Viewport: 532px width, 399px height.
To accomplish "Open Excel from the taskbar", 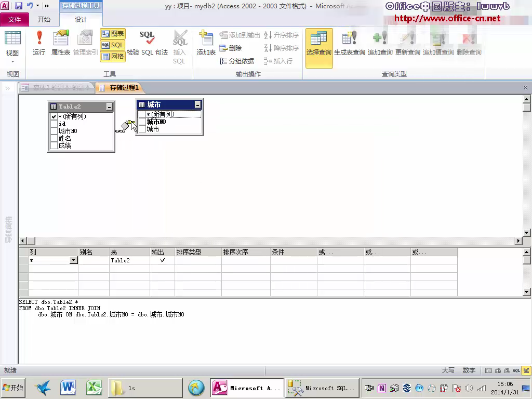I will (x=94, y=388).
